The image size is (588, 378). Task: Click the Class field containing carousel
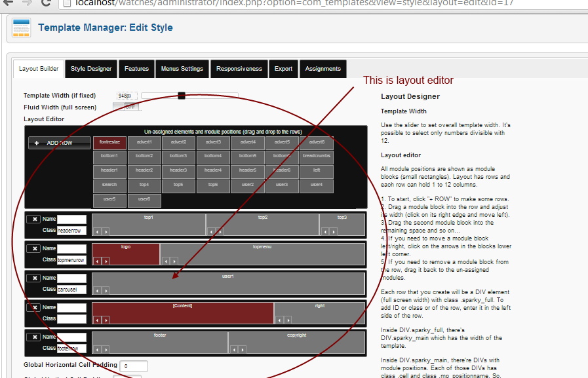pos(71,289)
